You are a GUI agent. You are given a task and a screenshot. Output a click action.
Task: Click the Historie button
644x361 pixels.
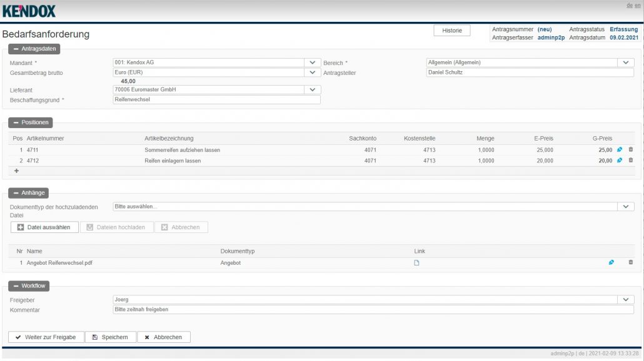click(x=452, y=31)
